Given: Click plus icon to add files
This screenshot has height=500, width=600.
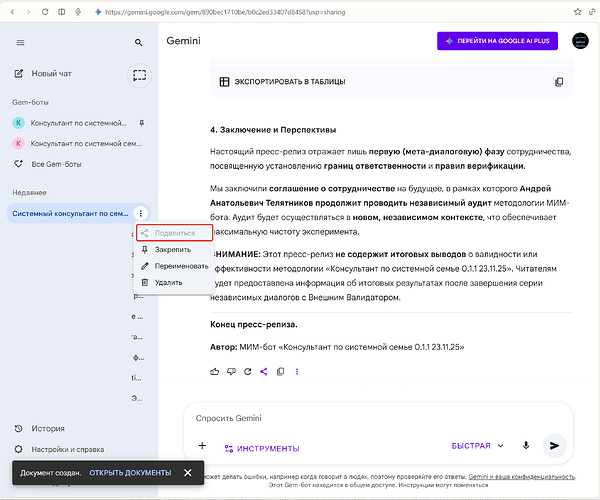Looking at the screenshot, I should 202,446.
